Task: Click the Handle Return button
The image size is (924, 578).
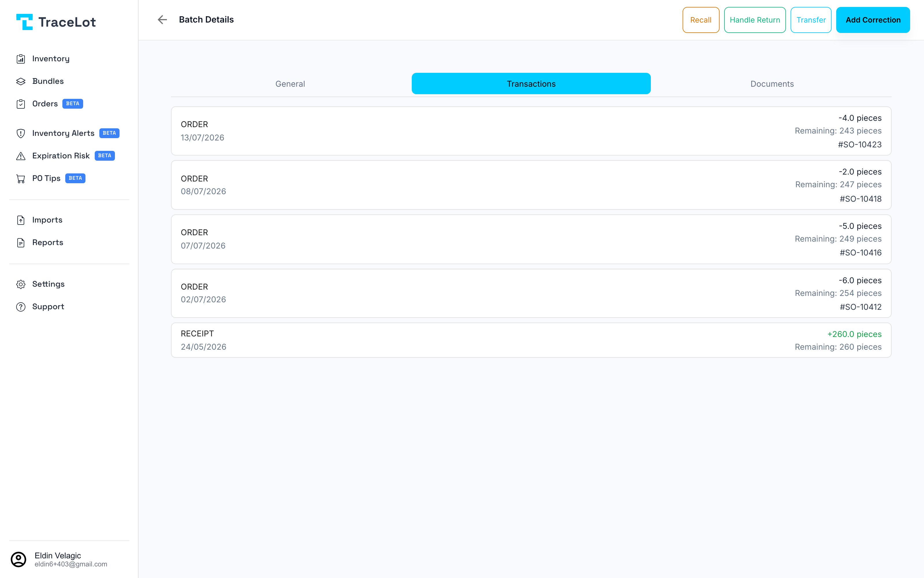Action: (x=755, y=20)
